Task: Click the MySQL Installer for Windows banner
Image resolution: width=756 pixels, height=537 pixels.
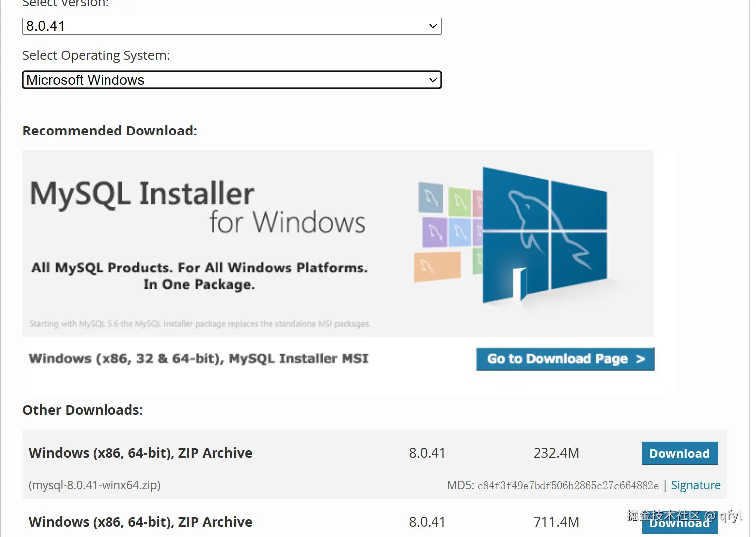Action: (338, 244)
